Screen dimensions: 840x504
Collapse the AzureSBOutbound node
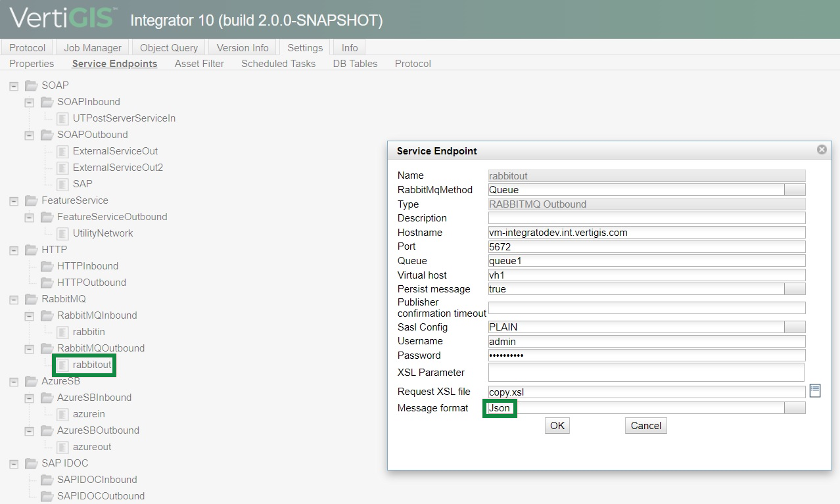click(29, 431)
